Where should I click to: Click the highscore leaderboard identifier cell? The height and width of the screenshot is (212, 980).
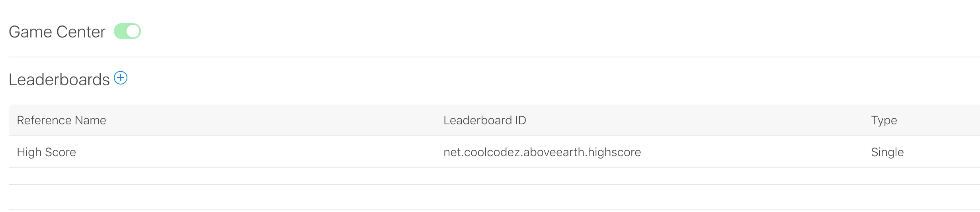542,152
